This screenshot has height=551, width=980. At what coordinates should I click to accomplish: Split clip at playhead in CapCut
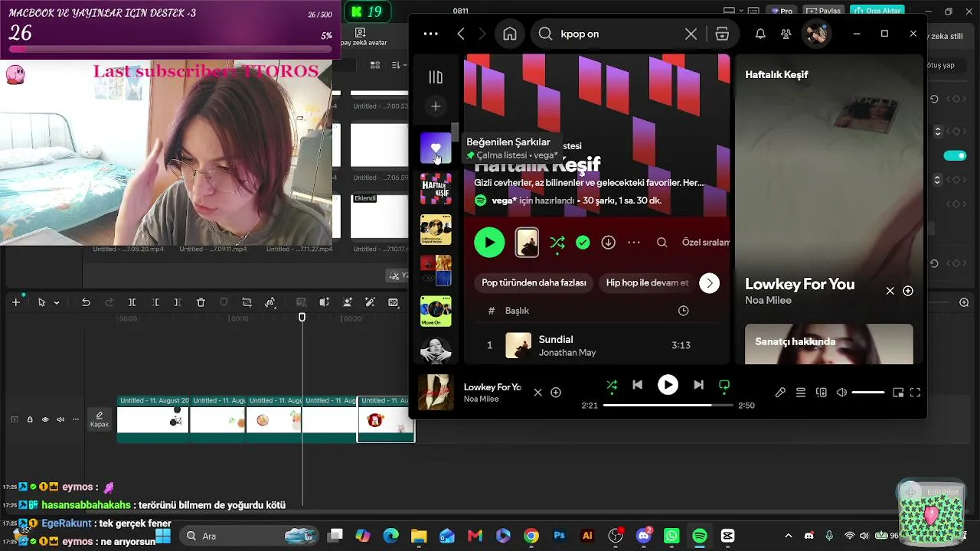click(132, 302)
